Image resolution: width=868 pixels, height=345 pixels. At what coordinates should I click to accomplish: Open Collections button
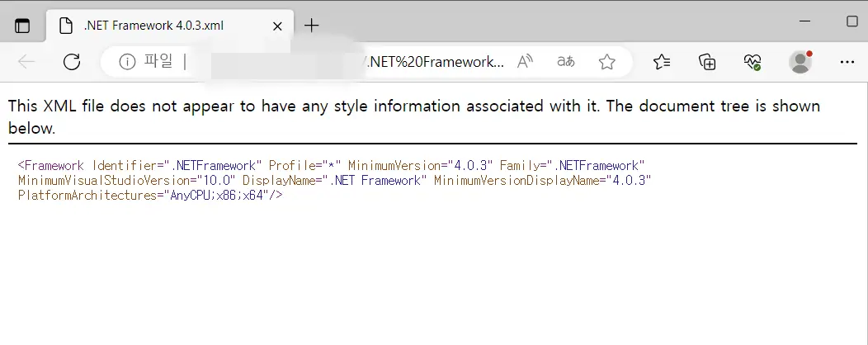(x=708, y=62)
